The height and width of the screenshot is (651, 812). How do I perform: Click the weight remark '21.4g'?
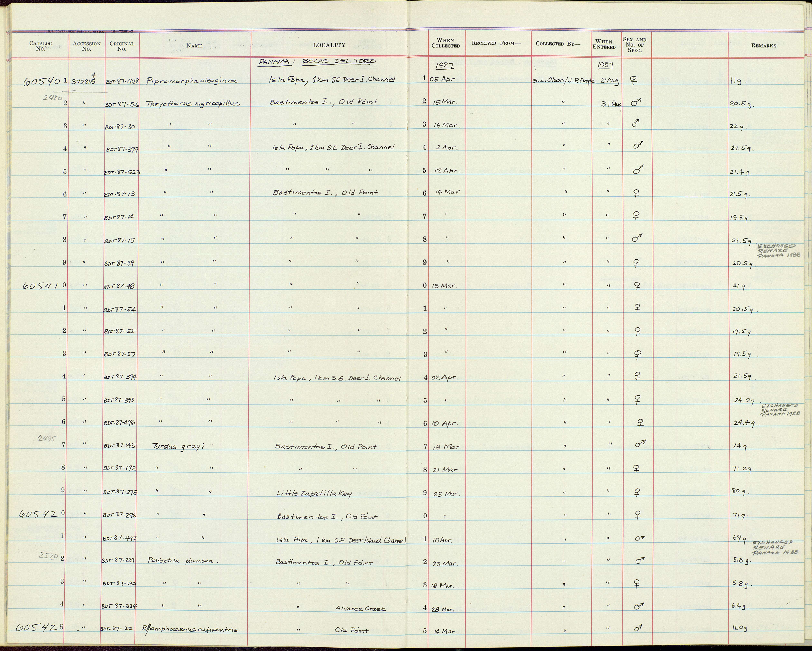click(x=741, y=172)
